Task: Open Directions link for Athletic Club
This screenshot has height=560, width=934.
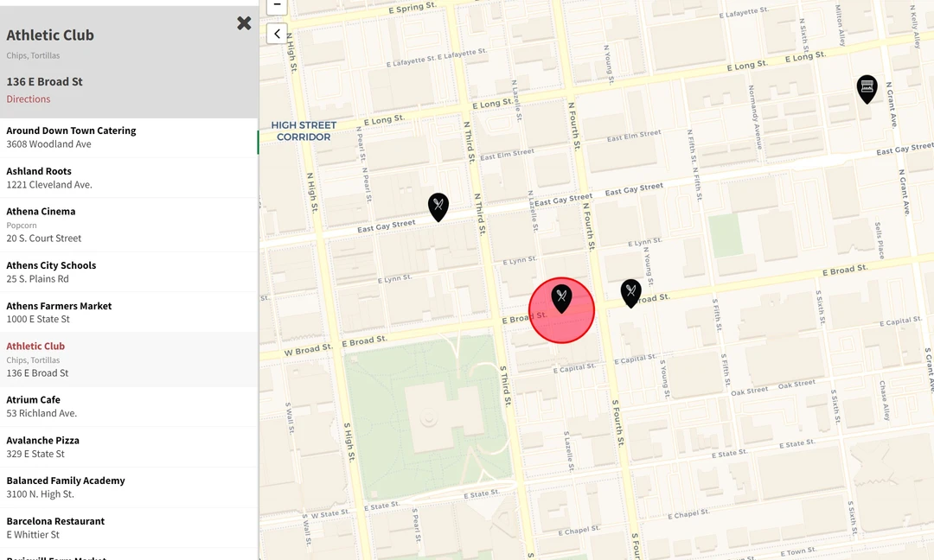Action: tap(29, 99)
